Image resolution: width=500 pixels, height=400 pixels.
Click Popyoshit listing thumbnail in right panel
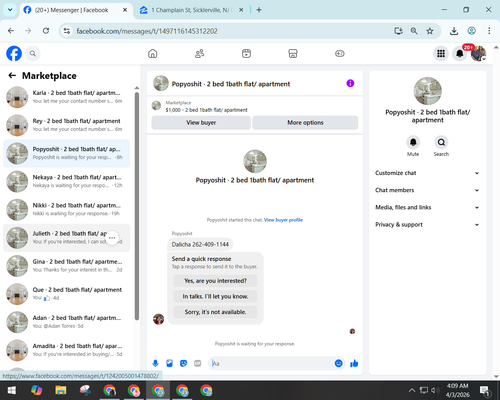tap(428, 91)
